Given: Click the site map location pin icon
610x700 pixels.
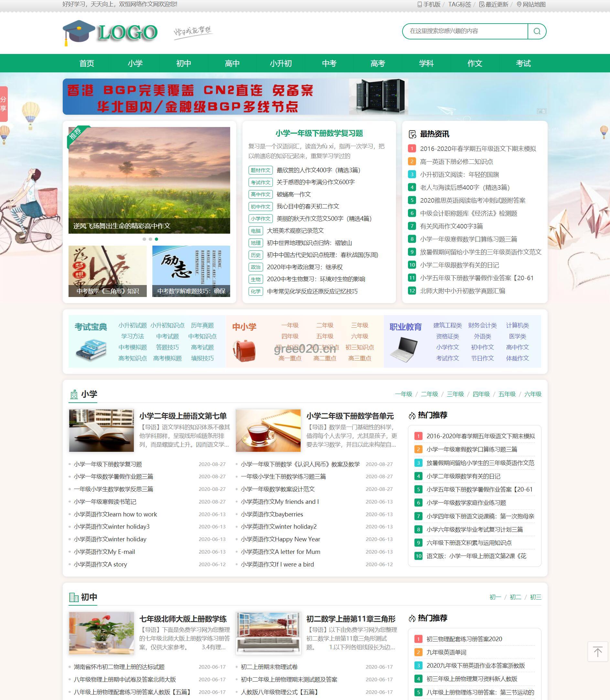Looking at the screenshot, I should (519, 5).
